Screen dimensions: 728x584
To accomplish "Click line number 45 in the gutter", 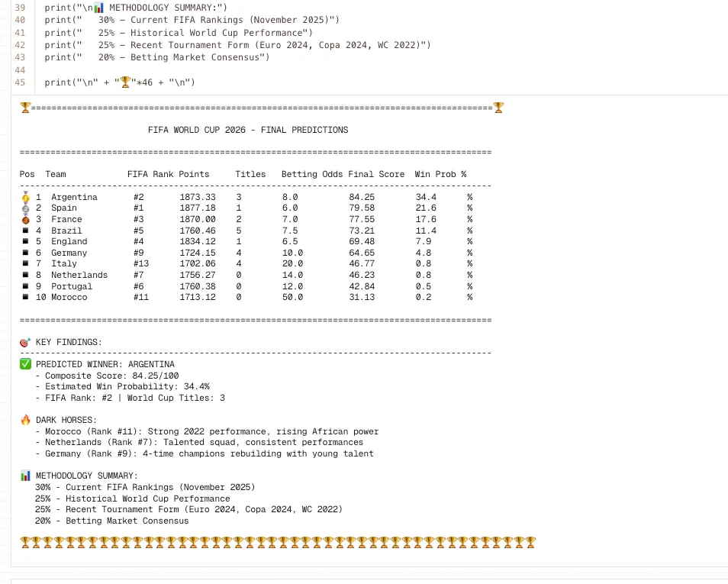I will point(20,82).
